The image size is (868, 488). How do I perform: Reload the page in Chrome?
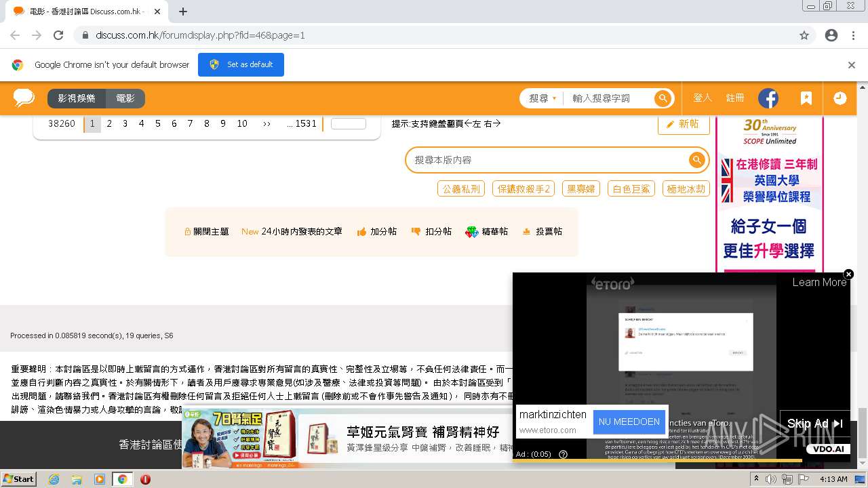point(58,35)
